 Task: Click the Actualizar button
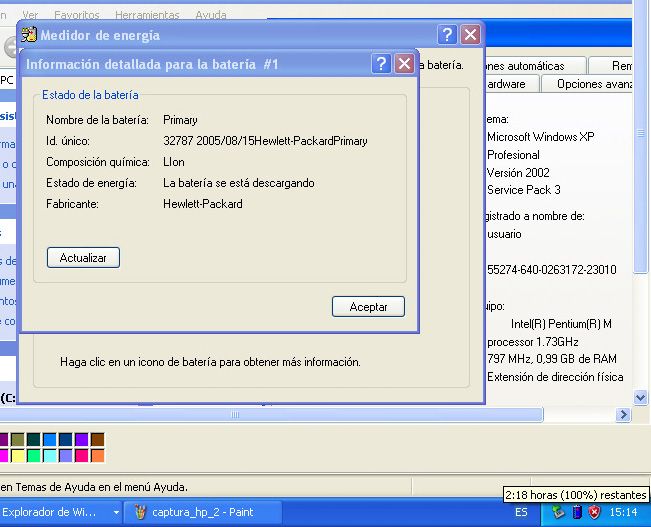83,258
